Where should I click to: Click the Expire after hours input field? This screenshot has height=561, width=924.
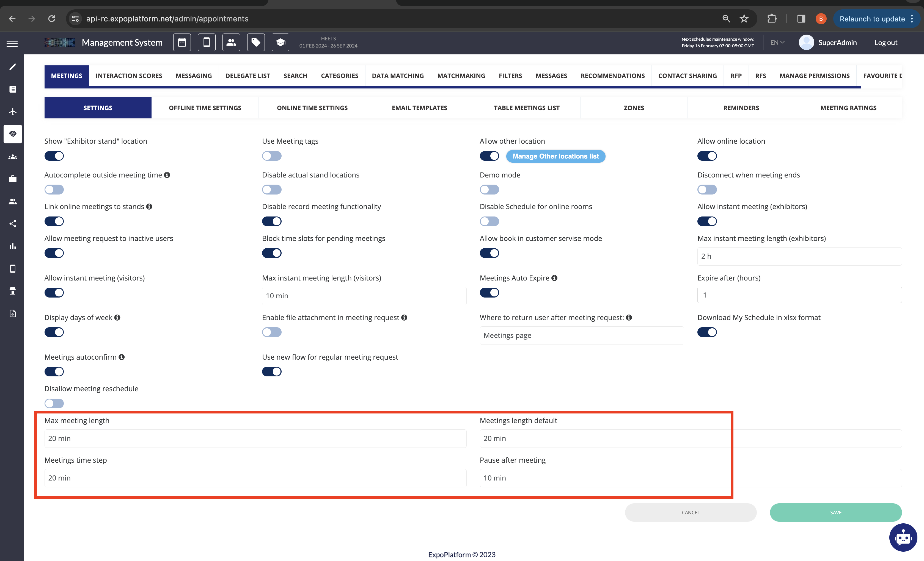point(799,295)
